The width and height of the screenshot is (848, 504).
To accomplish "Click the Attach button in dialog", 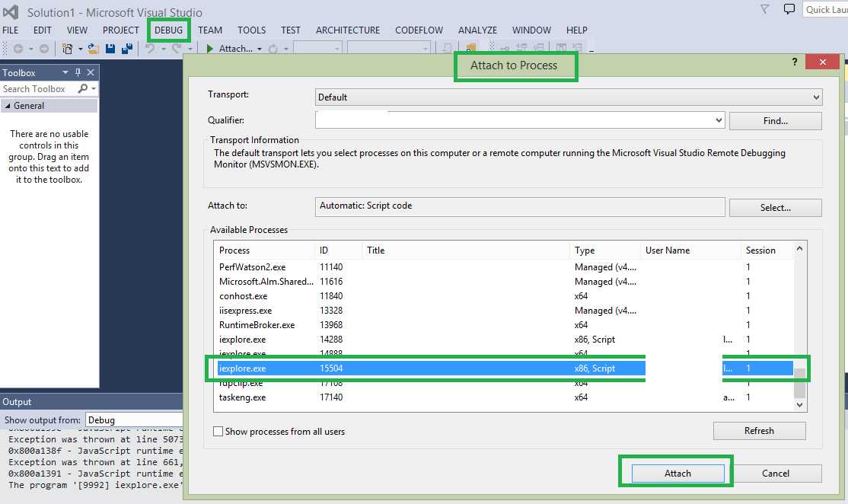I will (677, 474).
